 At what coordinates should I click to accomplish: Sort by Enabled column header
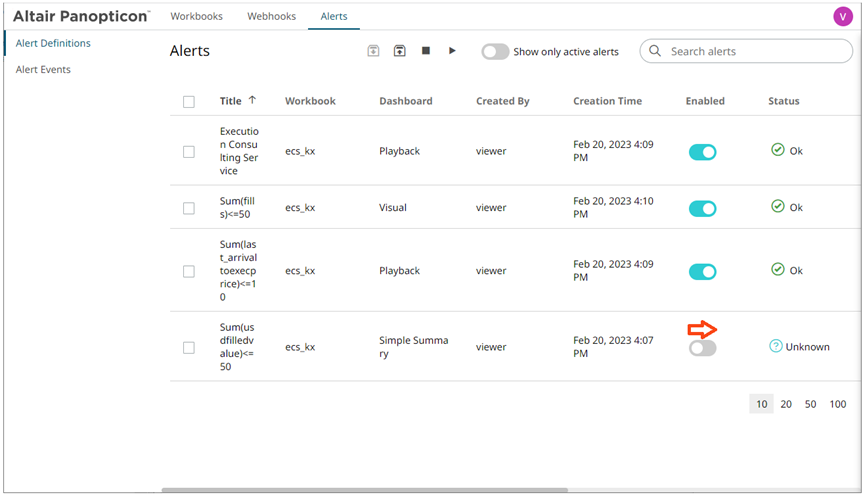705,101
